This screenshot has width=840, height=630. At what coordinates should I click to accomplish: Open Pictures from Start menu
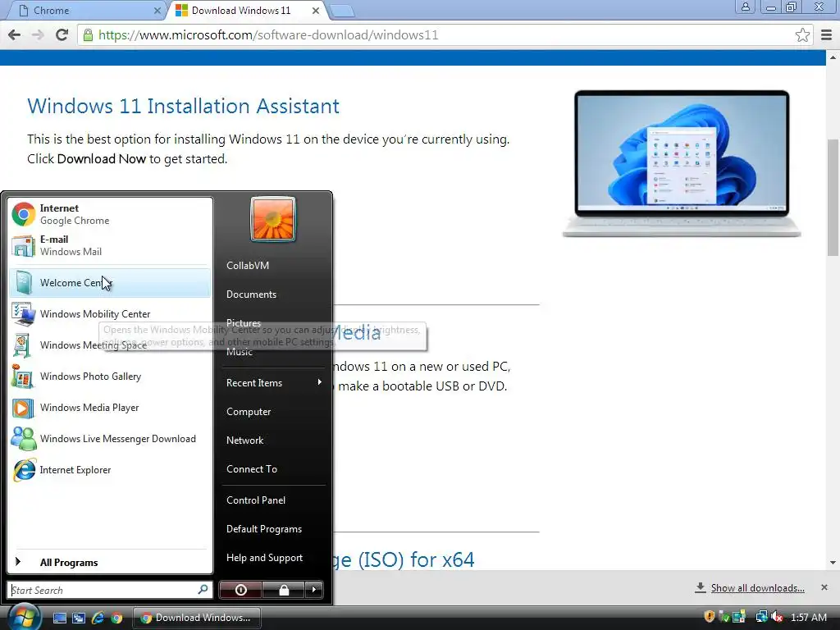click(x=244, y=322)
